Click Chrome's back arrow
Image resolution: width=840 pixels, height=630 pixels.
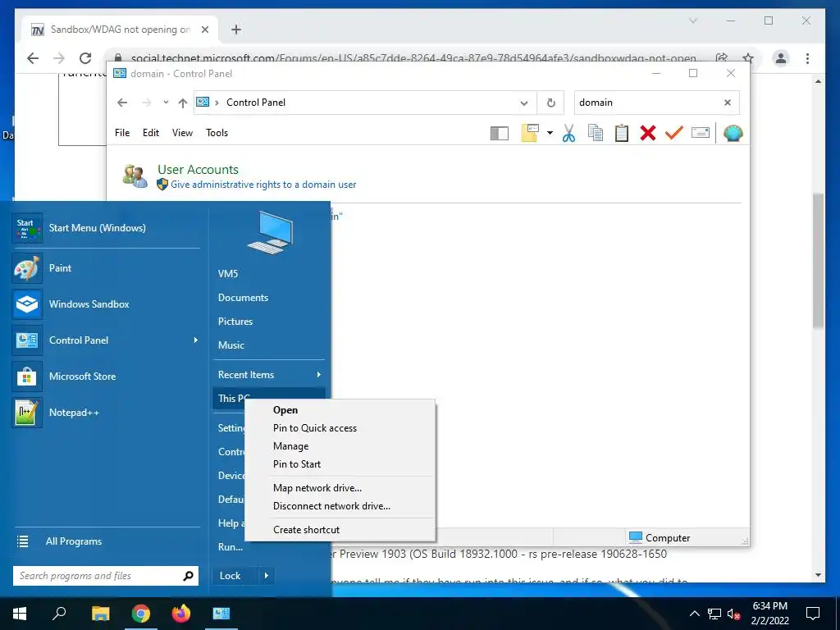click(x=33, y=58)
